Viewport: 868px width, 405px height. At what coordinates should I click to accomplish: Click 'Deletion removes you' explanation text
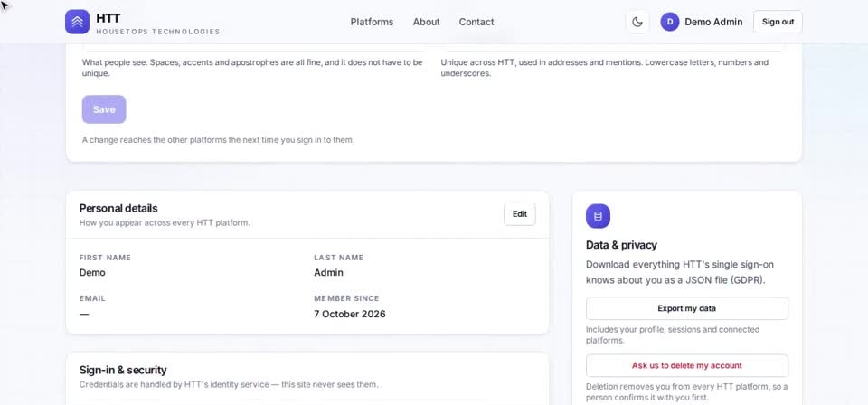[x=687, y=391]
